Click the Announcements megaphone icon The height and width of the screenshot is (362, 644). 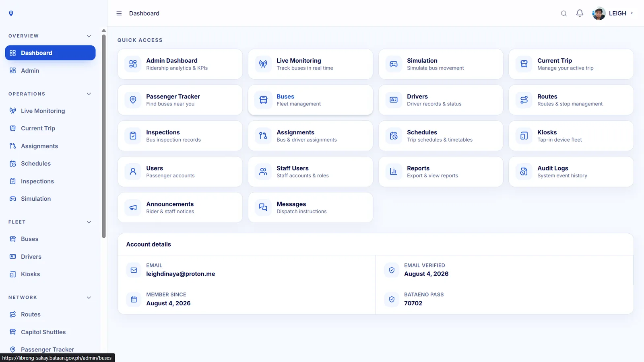133,208
